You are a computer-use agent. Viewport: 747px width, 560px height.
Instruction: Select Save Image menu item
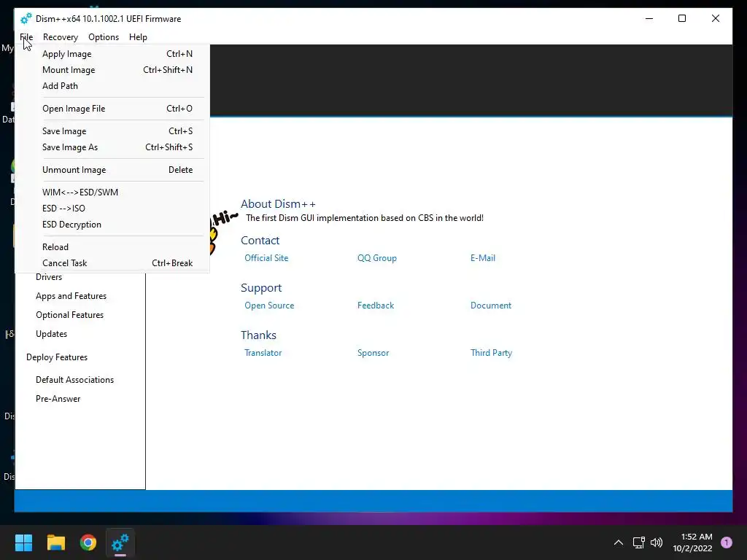pyautogui.click(x=112, y=131)
